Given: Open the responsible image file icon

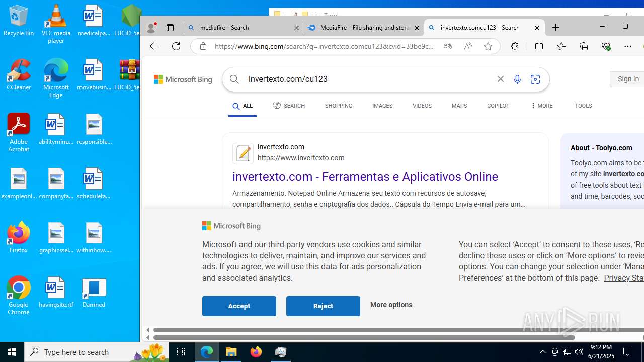Looking at the screenshot, I should click(x=94, y=129).
